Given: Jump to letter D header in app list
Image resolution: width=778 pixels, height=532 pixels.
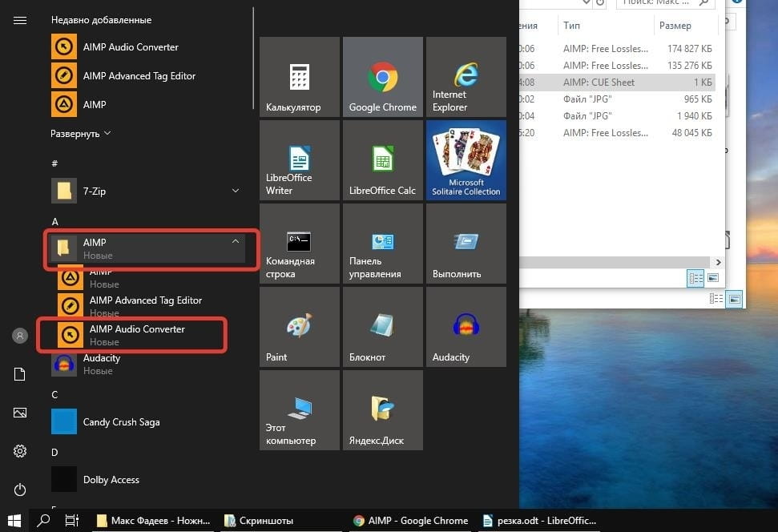Looking at the screenshot, I should 54,452.
